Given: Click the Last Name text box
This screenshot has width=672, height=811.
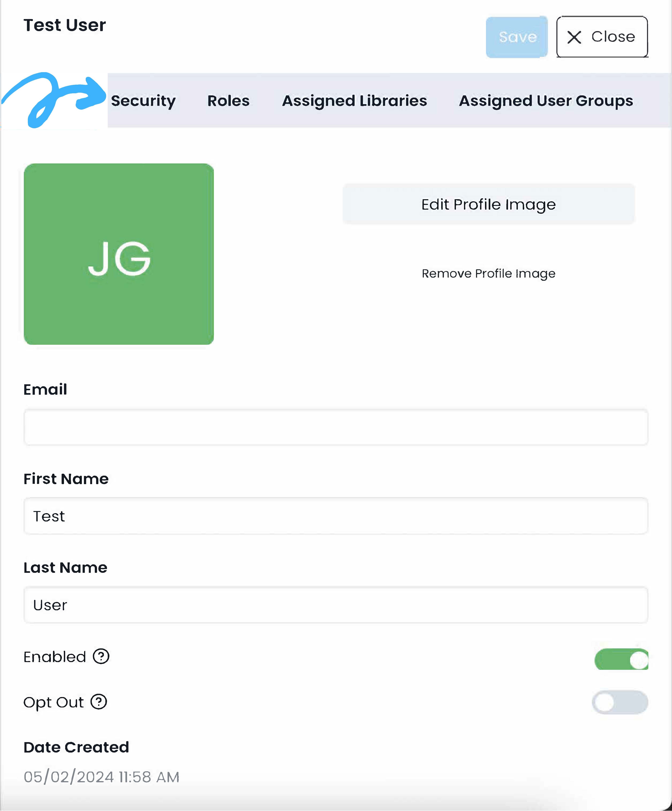Looking at the screenshot, I should (336, 605).
